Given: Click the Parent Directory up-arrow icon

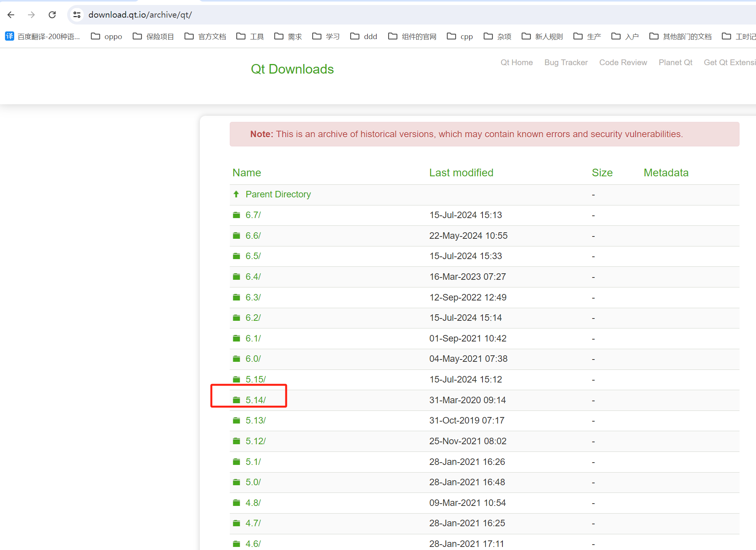Looking at the screenshot, I should pos(236,194).
